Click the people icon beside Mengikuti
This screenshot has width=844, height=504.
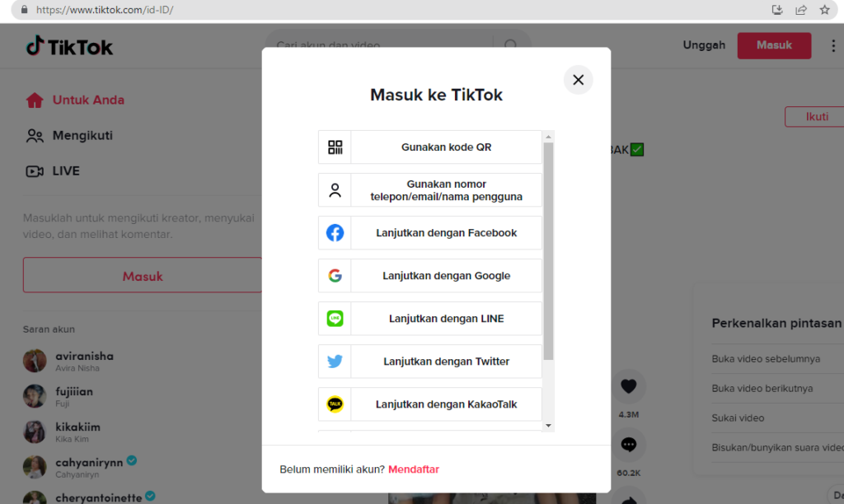35,136
